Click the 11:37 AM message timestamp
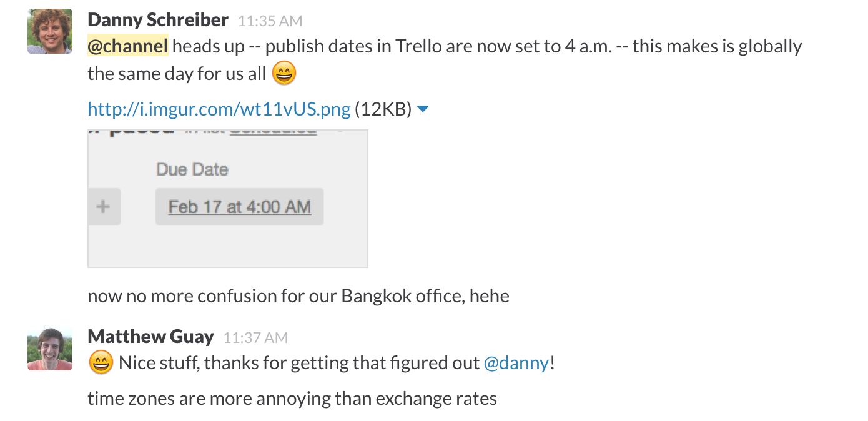 255,338
